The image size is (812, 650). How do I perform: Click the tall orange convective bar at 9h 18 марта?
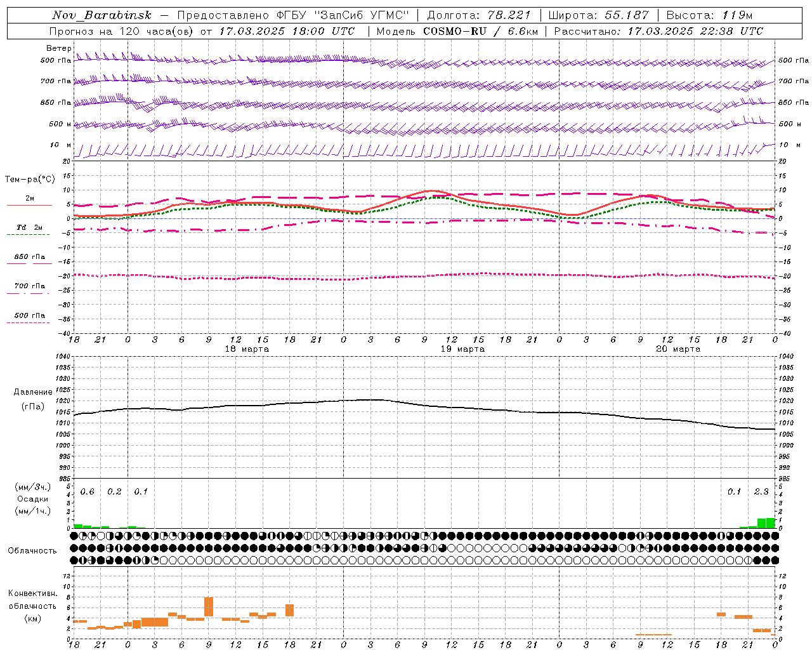209,607
